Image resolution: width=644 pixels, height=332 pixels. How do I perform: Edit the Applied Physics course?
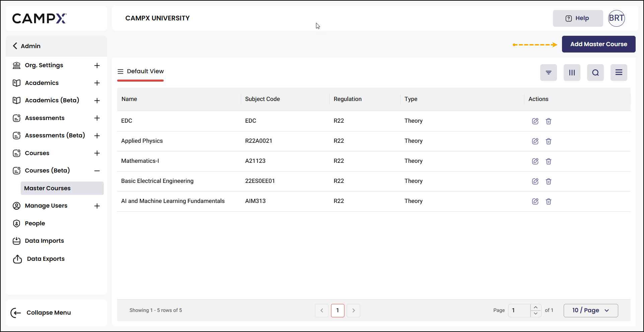click(535, 141)
